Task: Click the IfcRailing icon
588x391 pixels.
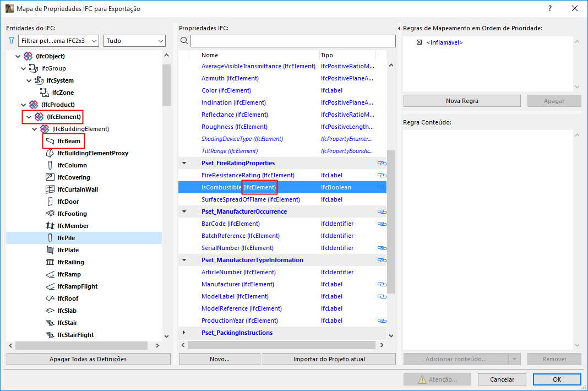Action: (50, 262)
